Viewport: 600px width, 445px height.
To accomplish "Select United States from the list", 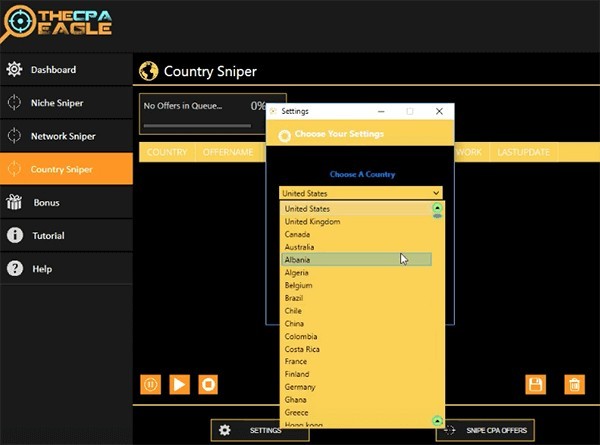I will coord(357,209).
